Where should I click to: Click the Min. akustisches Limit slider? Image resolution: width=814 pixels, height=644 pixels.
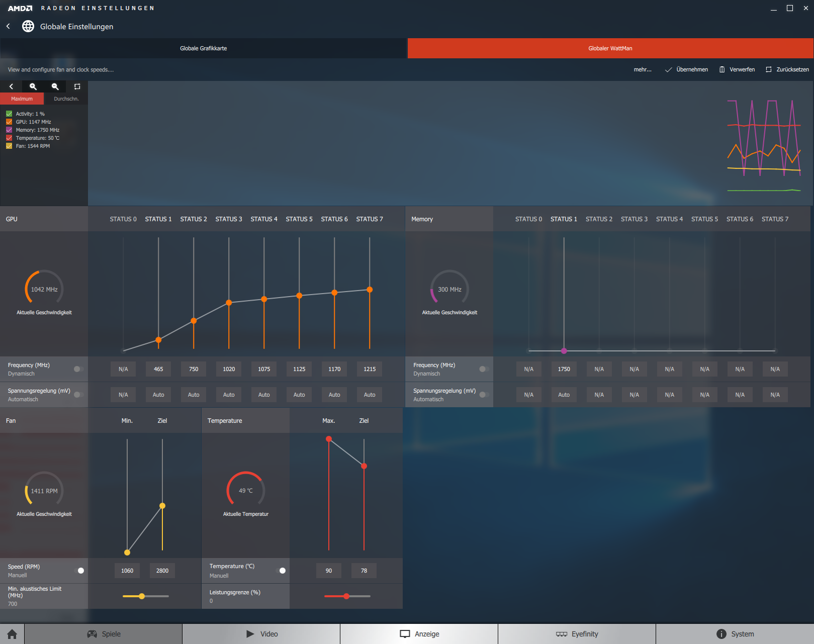tap(146, 596)
